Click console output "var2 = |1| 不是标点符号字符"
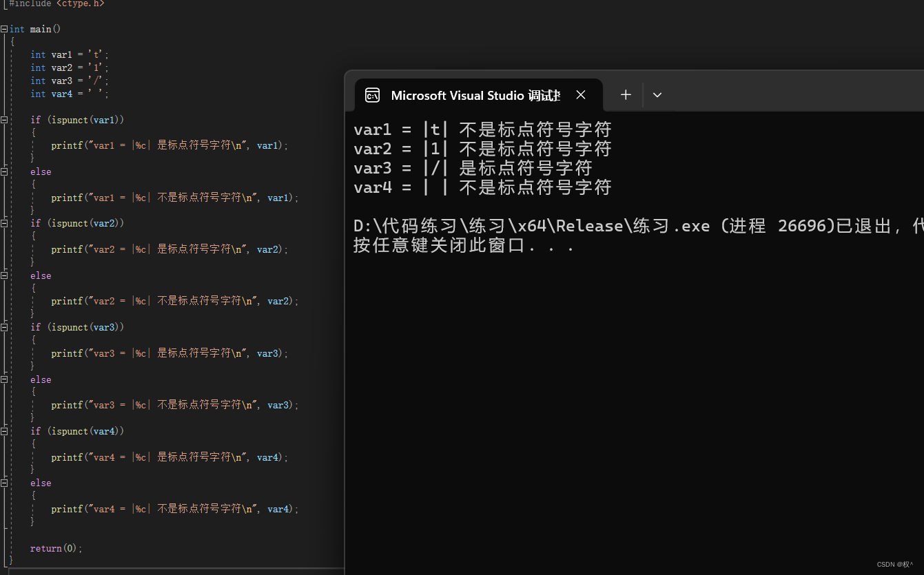 click(x=482, y=149)
